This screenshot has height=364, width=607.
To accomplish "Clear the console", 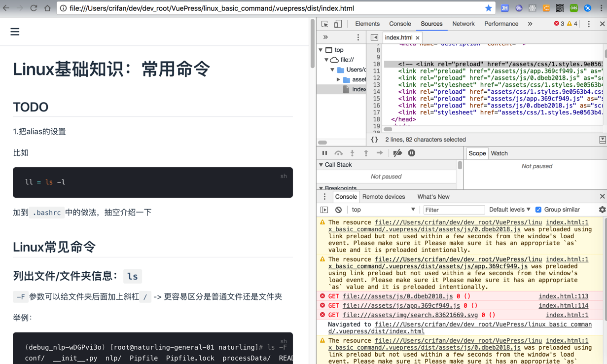I will [x=338, y=210].
